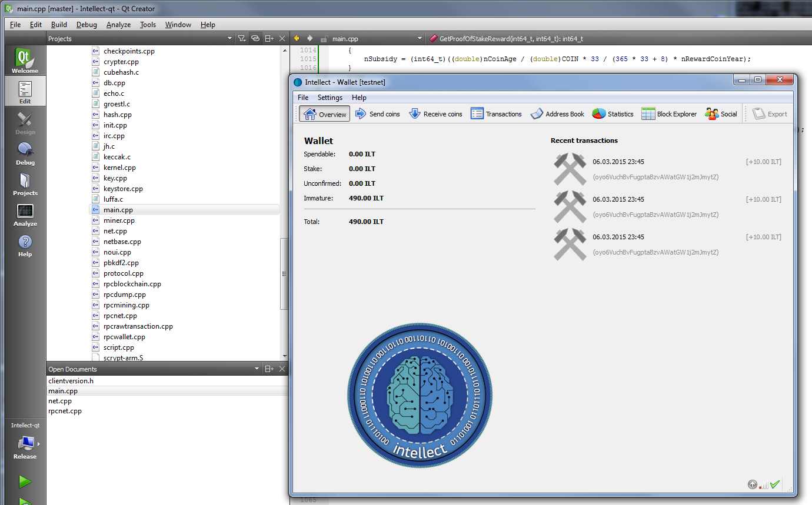The width and height of the screenshot is (812, 505).
Task: Open the wallet's File menu
Action: (303, 98)
